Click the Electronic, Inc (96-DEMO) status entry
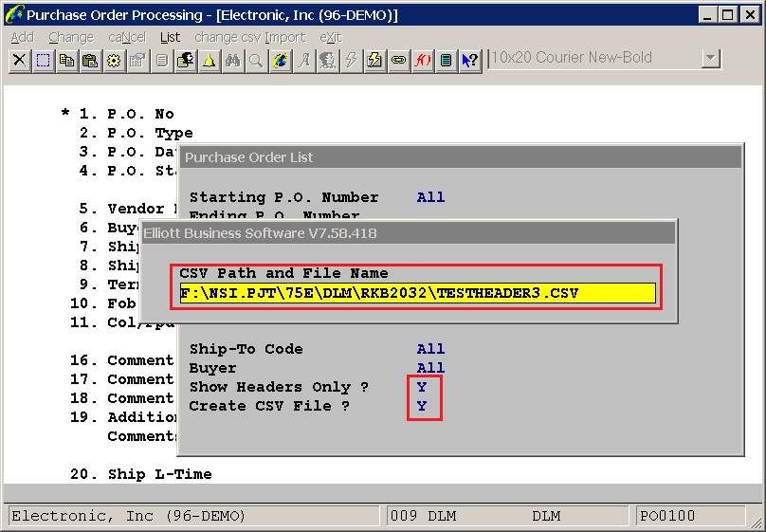The image size is (766, 532). (x=194, y=516)
